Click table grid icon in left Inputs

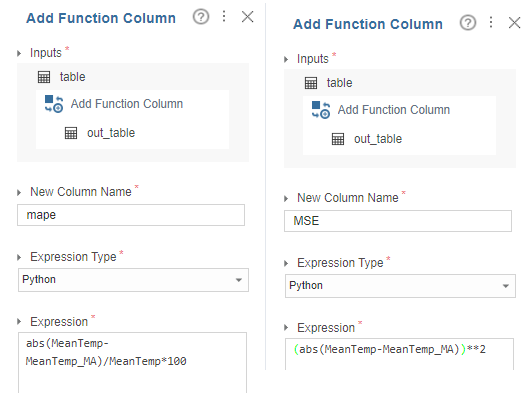[x=44, y=77]
